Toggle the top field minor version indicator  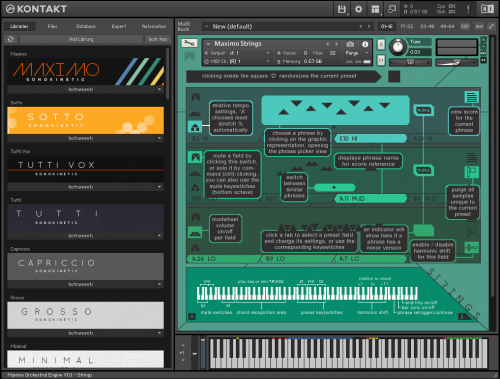tap(424, 110)
